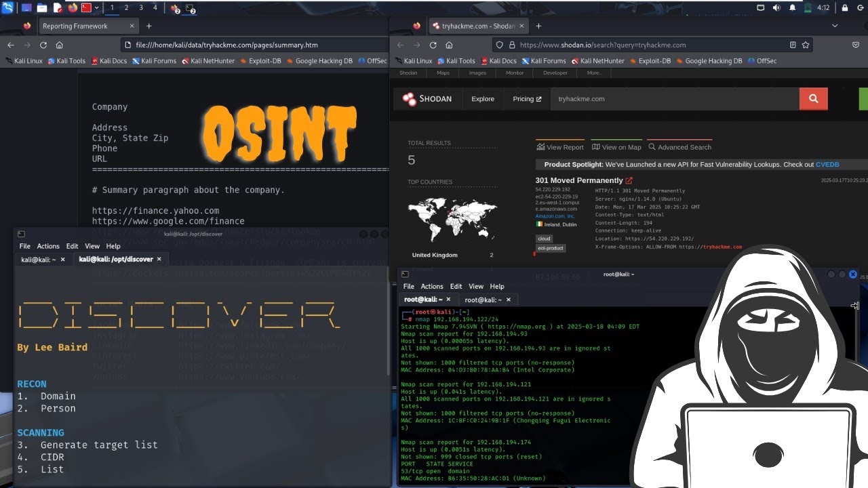The height and width of the screenshot is (488, 868).
Task: Click the Shodan search field with tryhackme.com
Action: [675, 99]
